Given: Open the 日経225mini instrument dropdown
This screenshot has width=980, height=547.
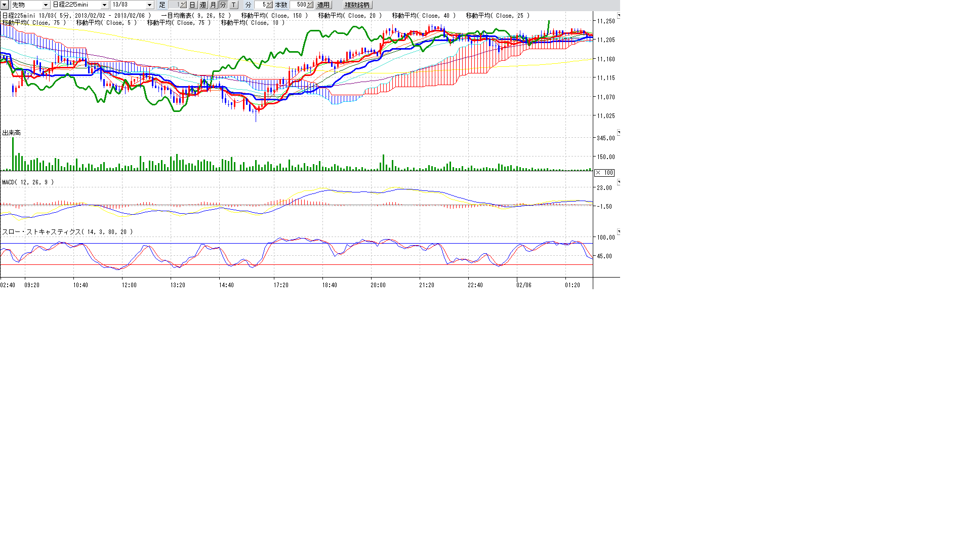Looking at the screenshot, I should click(x=104, y=5).
